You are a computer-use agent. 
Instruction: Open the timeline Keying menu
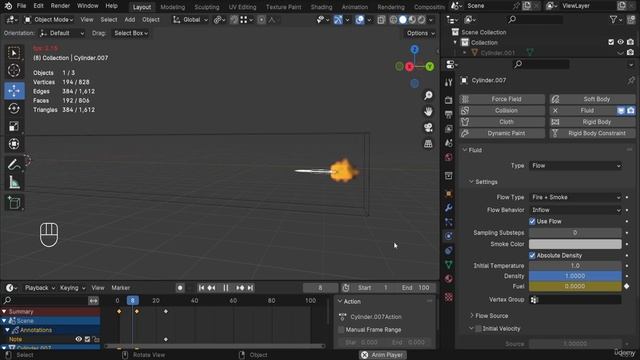point(72,288)
